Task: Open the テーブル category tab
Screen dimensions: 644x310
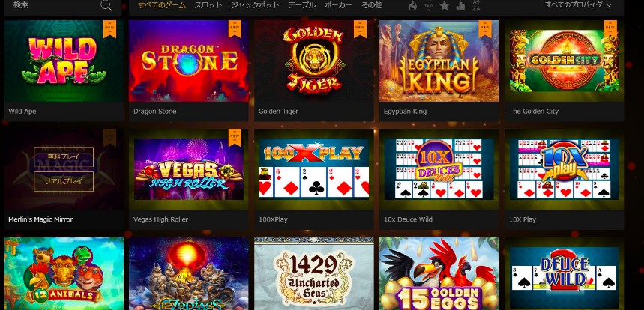Action: [x=302, y=5]
